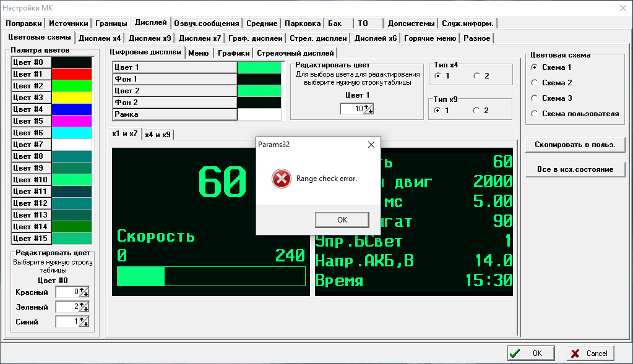The image size is (633, 364).
Task: Open the Дисплеи x4 subtab
Action: [x=100, y=38]
